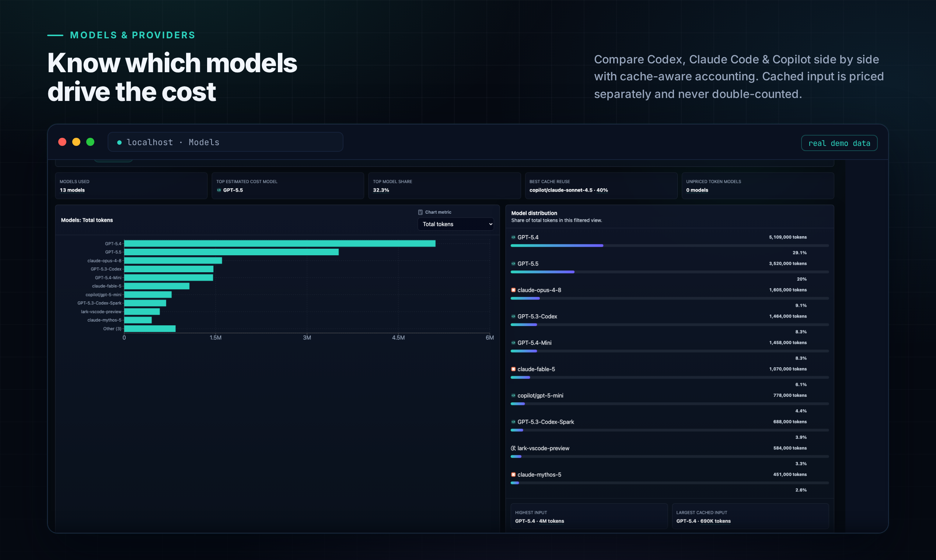Click the lark-vscode-preview provider icon
This screenshot has height=560, width=936.
coord(513,448)
